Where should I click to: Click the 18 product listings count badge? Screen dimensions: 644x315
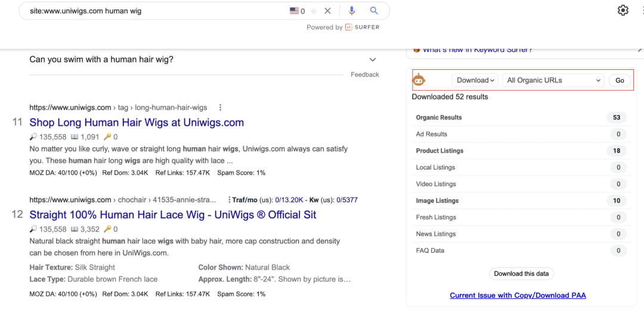617,151
